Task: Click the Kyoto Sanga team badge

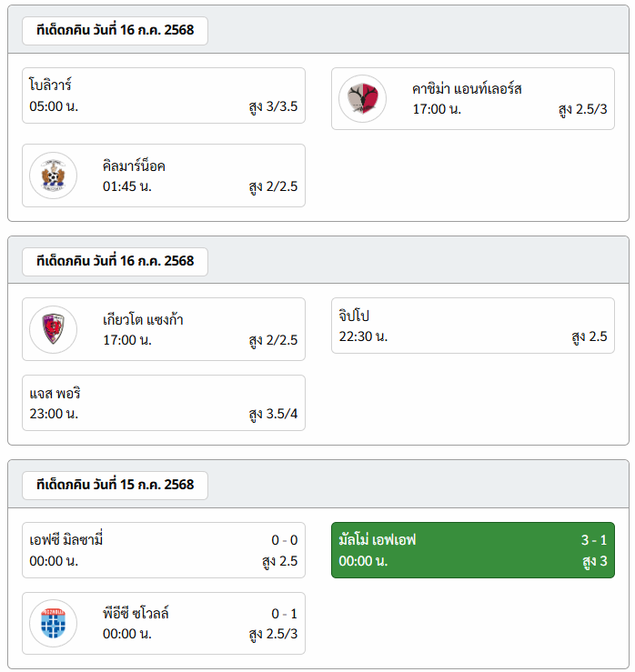Action: point(53,329)
